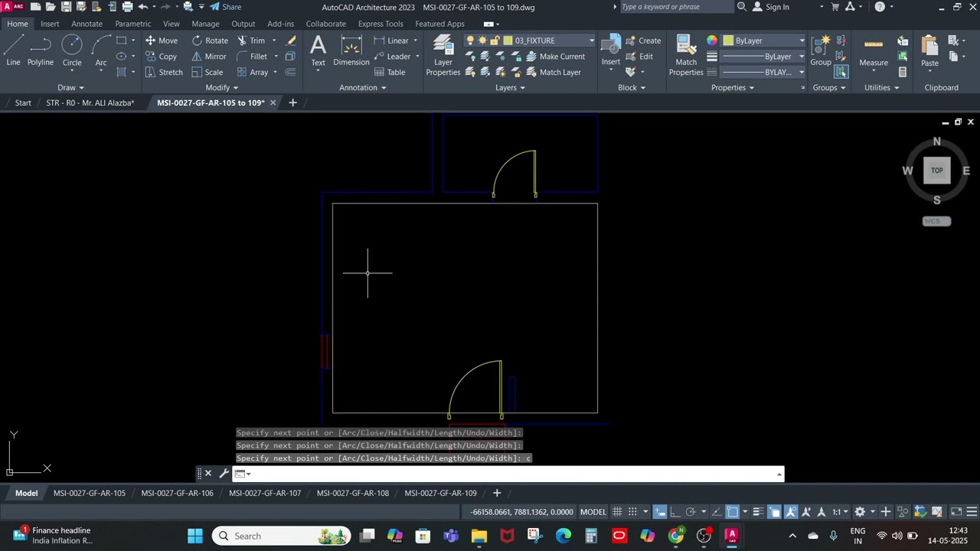Screen dimensions: 980x551
Task: Click the ByLayer color swatch
Action: pos(727,41)
